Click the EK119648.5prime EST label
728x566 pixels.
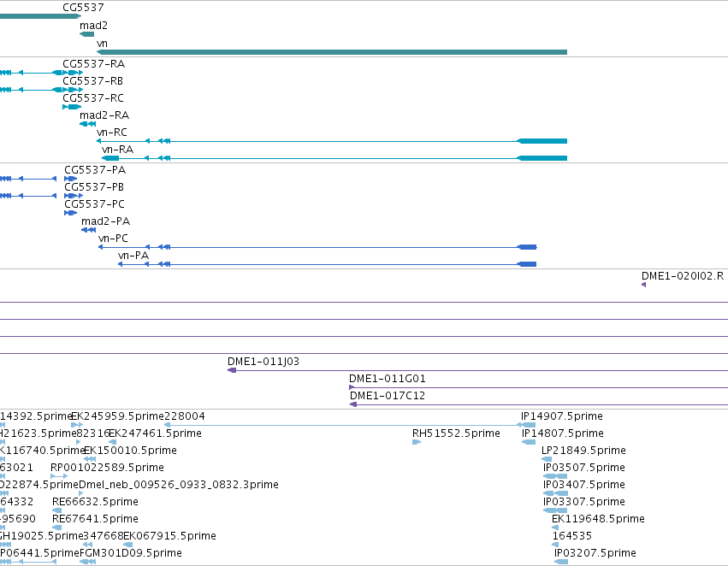598,519
